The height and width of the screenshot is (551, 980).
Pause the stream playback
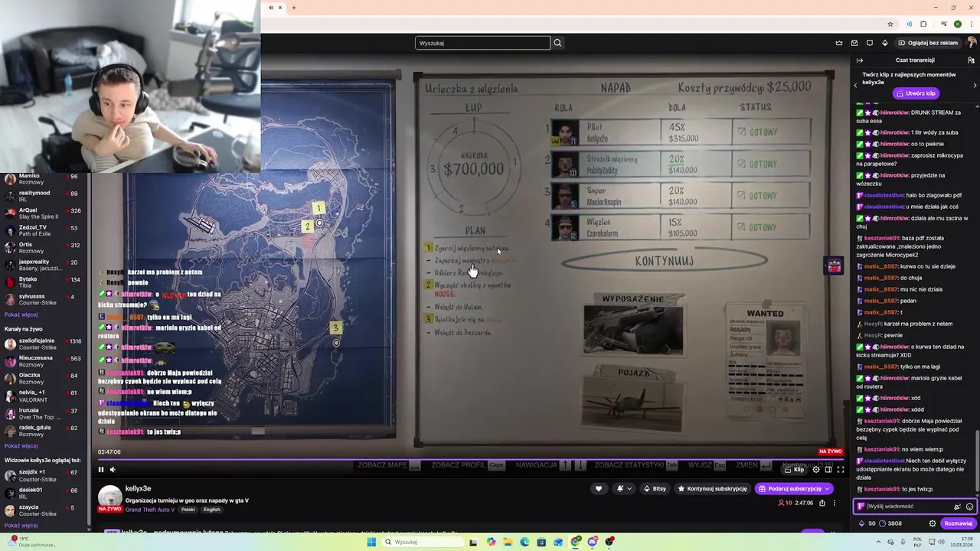[100, 470]
